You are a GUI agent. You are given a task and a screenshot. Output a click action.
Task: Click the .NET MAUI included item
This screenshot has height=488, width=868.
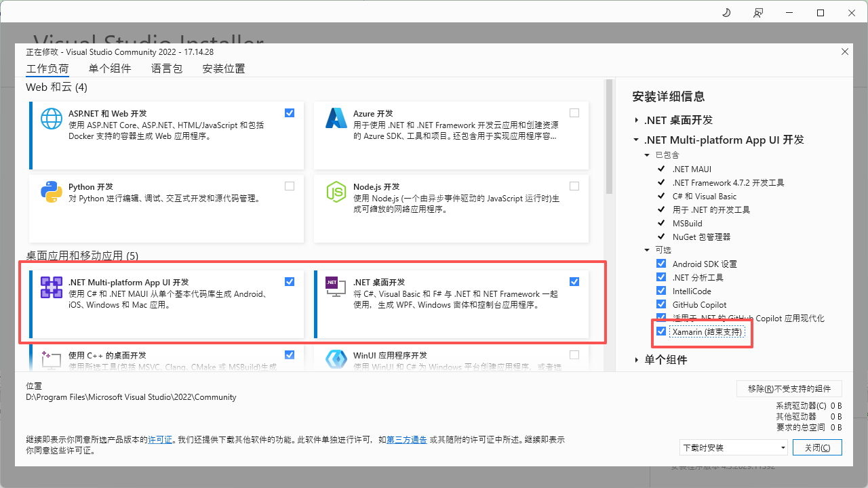[692, 169]
